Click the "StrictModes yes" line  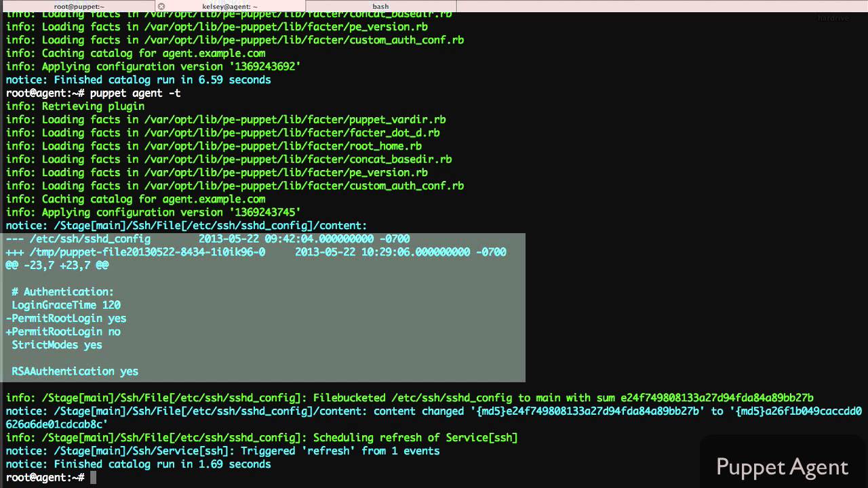pos(57,345)
